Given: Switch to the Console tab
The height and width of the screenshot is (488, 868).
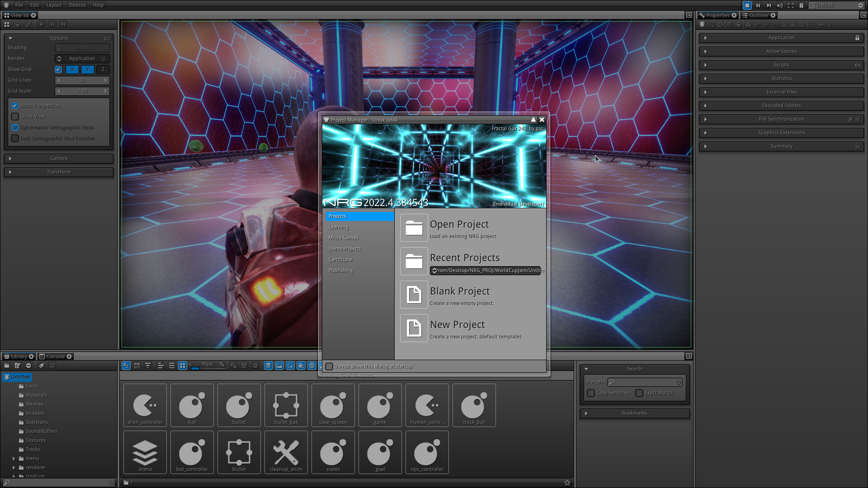Looking at the screenshot, I should tap(55, 357).
